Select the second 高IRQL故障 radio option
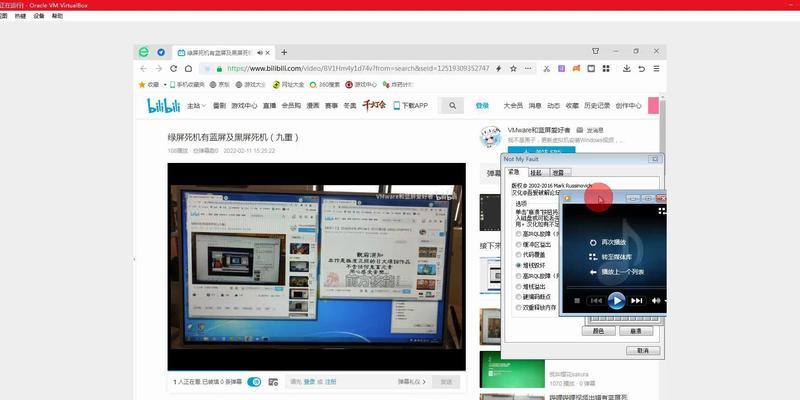Image resolution: width=800 pixels, height=400 pixels. click(x=518, y=276)
